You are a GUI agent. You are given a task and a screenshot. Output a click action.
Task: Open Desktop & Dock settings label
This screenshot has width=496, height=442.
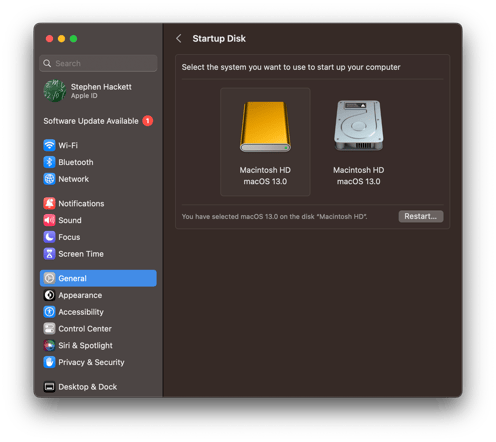[88, 387]
